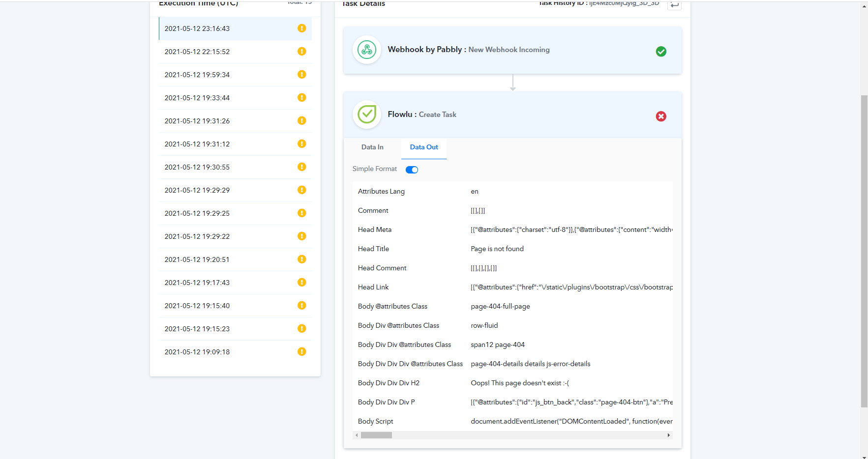The width and height of the screenshot is (868, 459).
Task: Click the warning icon for 19:31:26 execution
Action: 302,121
